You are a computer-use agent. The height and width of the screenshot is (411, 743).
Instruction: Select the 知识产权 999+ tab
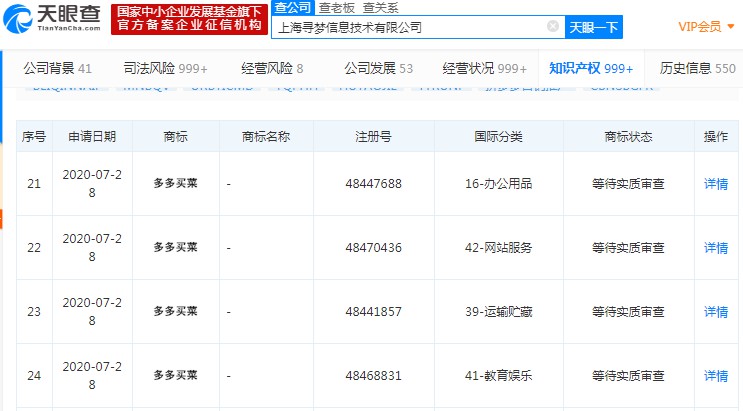click(591, 68)
